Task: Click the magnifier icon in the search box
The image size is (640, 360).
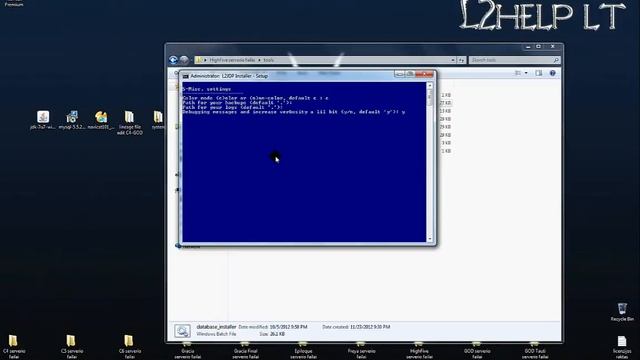Action: click(556, 60)
